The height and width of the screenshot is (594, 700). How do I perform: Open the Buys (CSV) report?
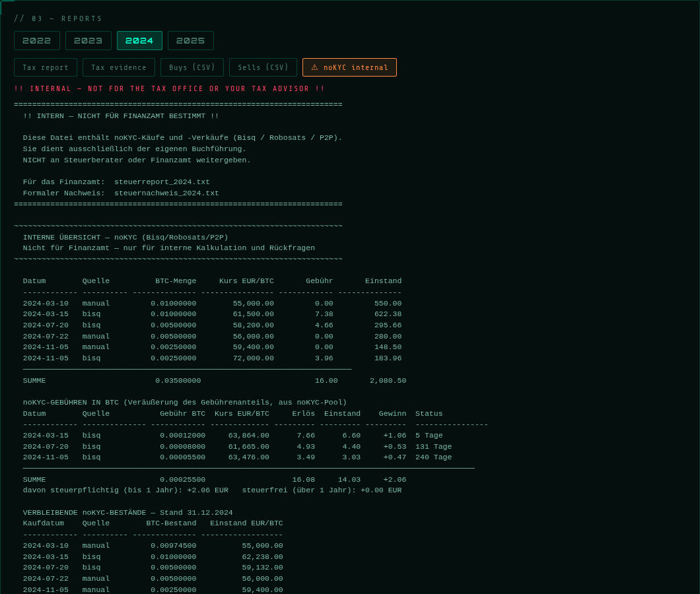coord(192,67)
